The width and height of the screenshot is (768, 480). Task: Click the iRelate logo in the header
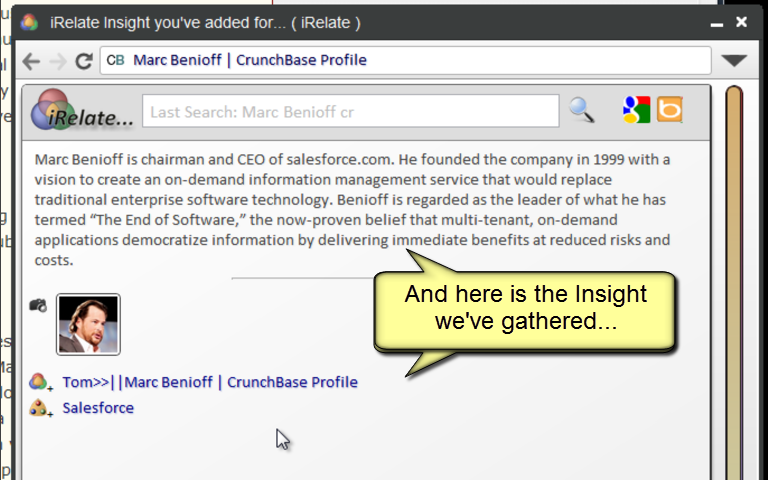coord(81,111)
